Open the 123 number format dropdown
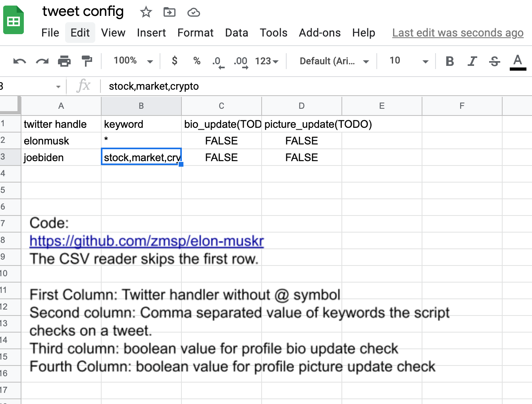The width and height of the screenshot is (532, 404). 267,61
